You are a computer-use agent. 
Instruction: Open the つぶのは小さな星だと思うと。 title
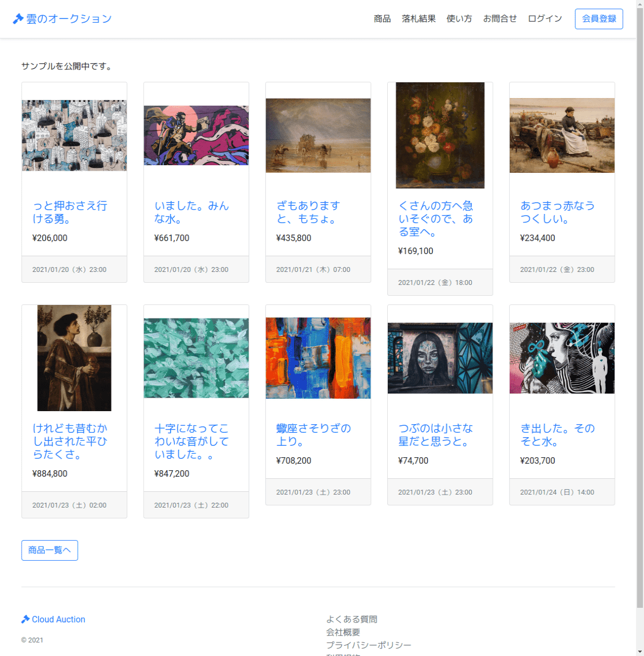pyautogui.click(x=435, y=435)
